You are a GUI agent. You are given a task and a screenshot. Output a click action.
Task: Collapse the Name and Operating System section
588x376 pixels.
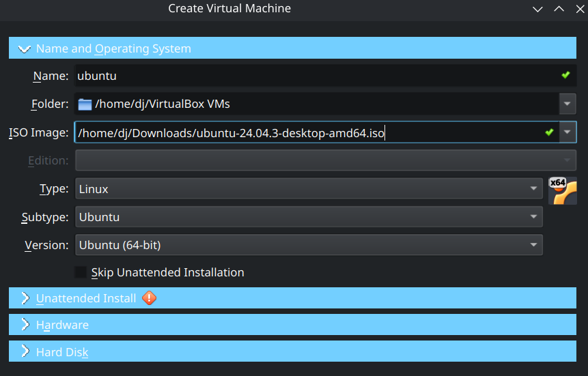pyautogui.click(x=292, y=48)
